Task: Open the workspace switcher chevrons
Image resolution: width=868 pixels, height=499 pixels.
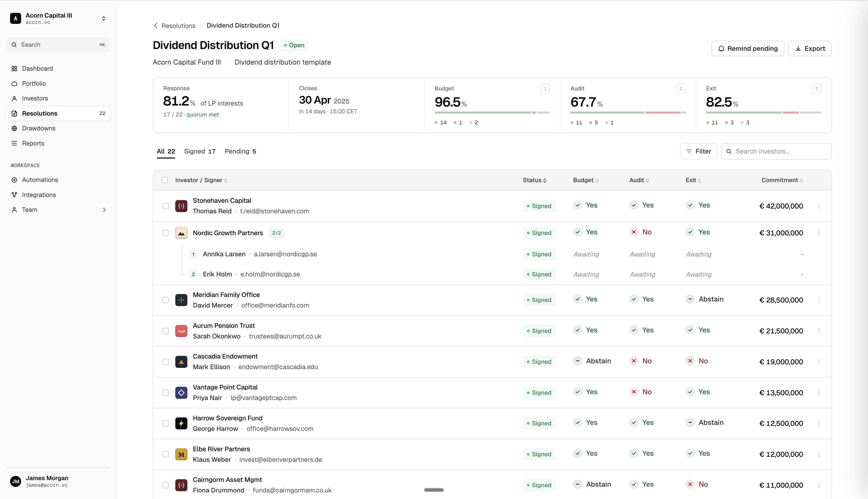Action: coord(104,19)
